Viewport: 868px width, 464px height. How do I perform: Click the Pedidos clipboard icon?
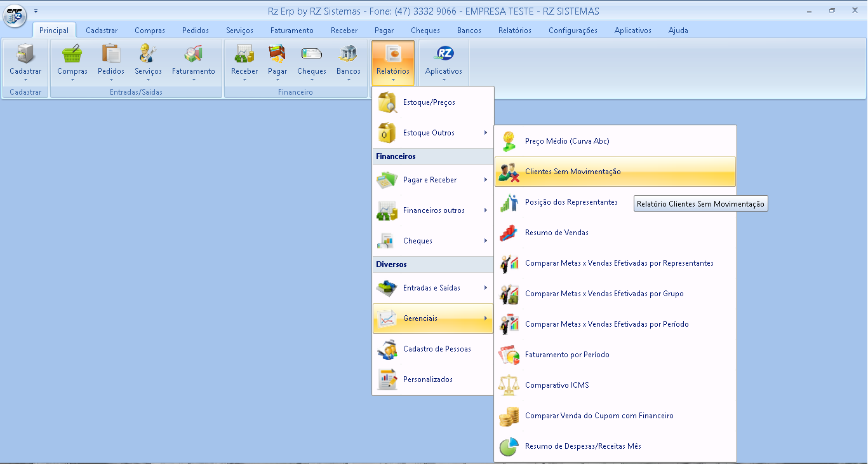[111, 54]
